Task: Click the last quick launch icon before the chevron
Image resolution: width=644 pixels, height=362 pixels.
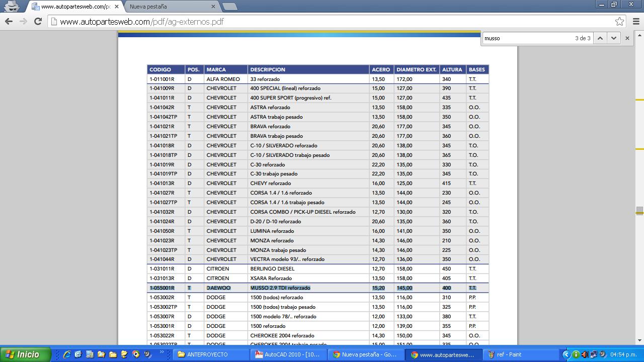Action: pos(147,354)
